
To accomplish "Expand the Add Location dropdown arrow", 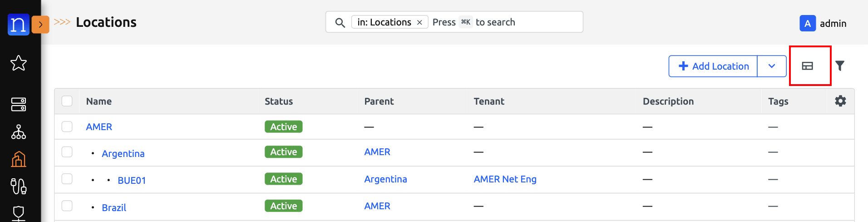I will click(x=771, y=66).
